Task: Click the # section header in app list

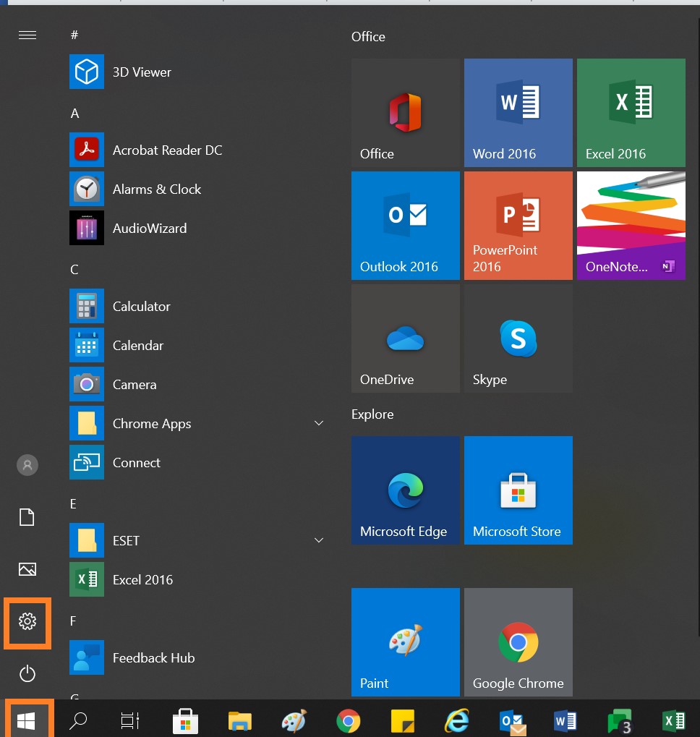Action: pos(74,35)
